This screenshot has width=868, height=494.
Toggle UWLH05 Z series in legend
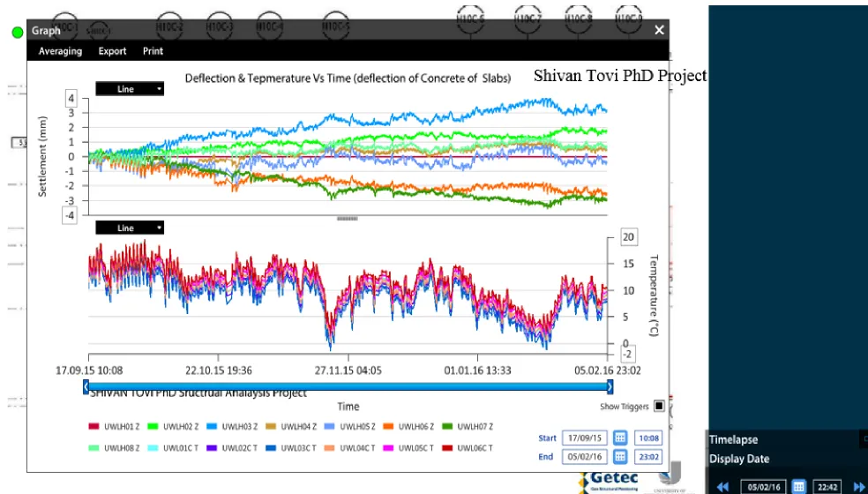click(350, 426)
